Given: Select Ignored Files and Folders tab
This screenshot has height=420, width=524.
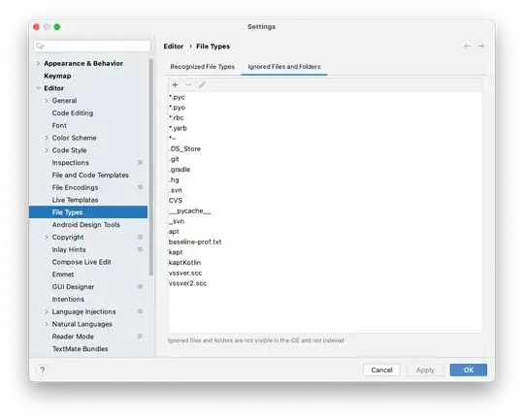Looking at the screenshot, I should point(284,67).
